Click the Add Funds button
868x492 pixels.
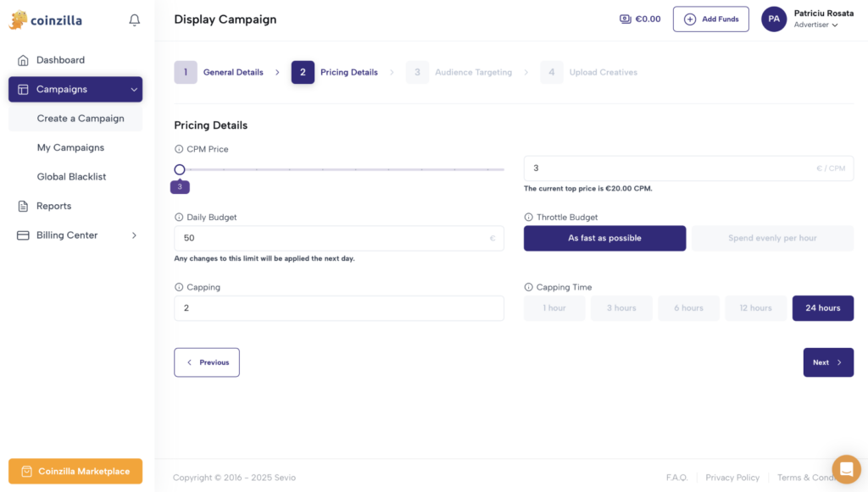tap(711, 19)
